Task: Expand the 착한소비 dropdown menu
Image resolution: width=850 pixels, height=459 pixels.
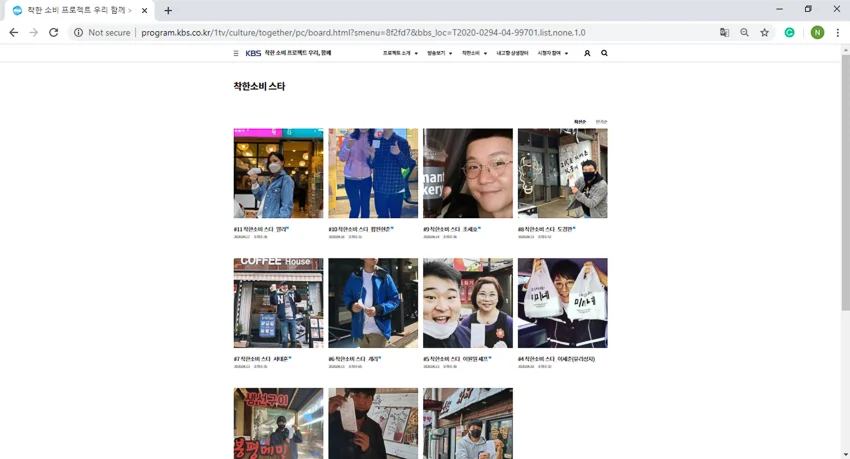Action: point(474,53)
